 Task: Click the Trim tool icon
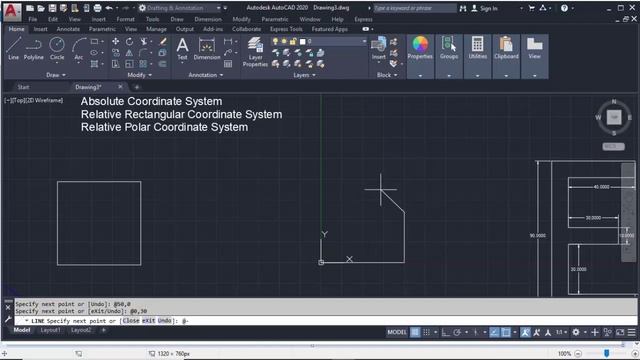pyautogui.click(x=144, y=41)
